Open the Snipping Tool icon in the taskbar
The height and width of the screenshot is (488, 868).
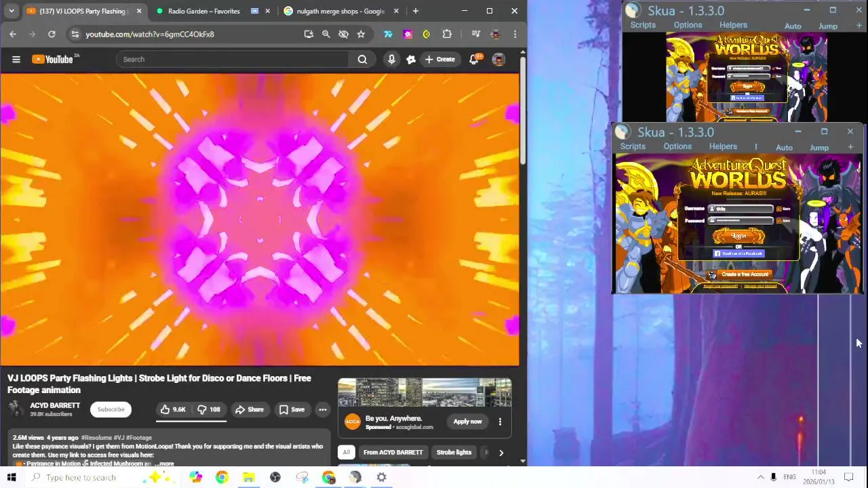tap(302, 477)
